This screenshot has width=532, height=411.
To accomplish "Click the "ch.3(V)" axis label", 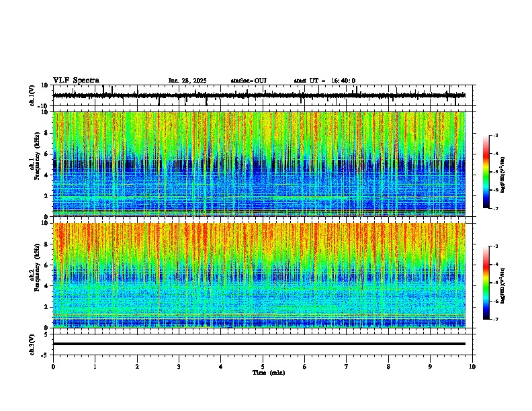I will [x=32, y=345].
